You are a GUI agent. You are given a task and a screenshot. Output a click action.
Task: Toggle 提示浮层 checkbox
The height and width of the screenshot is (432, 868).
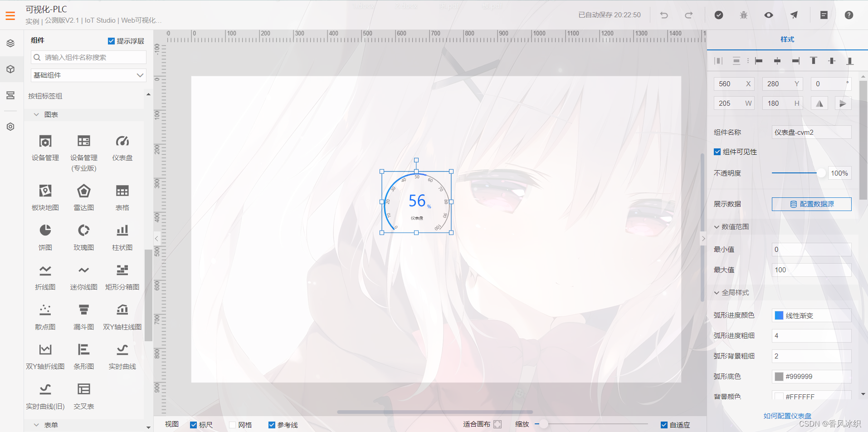point(111,41)
